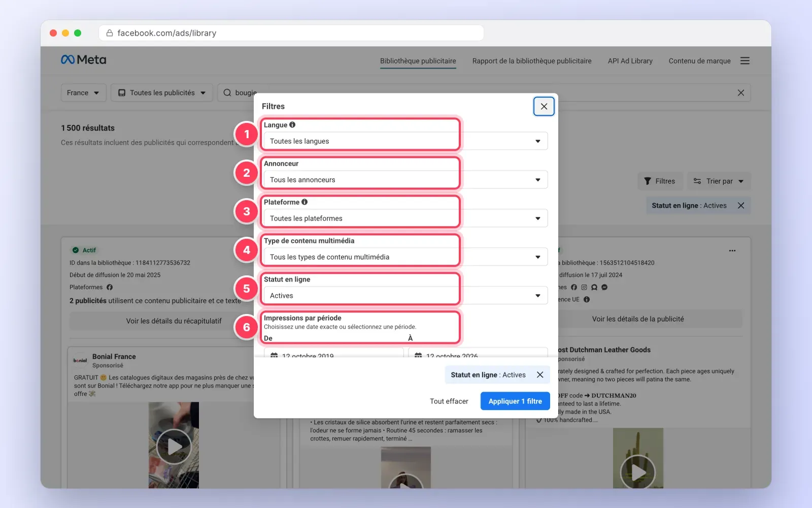812x508 pixels.
Task: Click the Instagram platform icon in right card
Action: pos(584,288)
